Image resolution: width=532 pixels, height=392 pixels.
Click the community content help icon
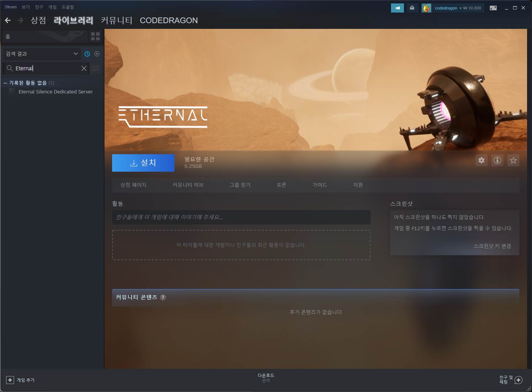(163, 297)
